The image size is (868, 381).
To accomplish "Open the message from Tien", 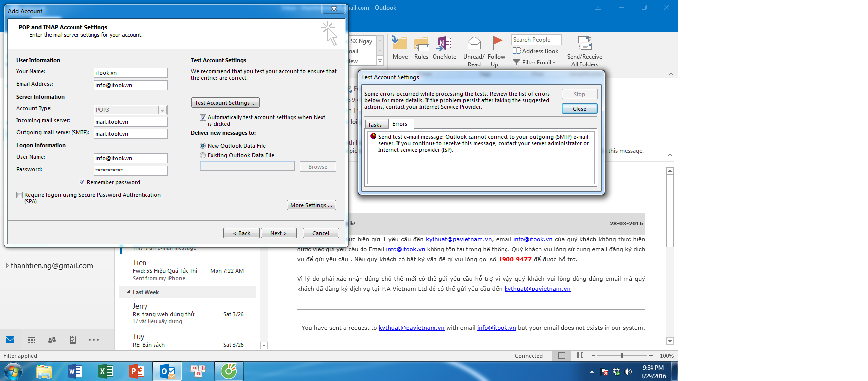I will pyautogui.click(x=188, y=270).
